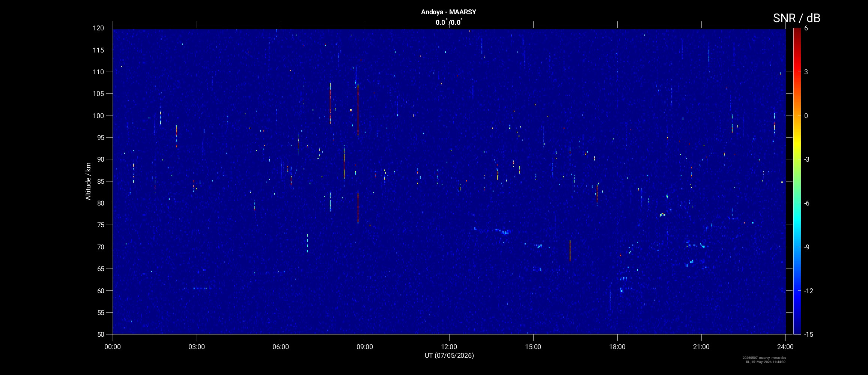Image resolution: width=868 pixels, height=375 pixels.
Task: Click the time tick label '00:00'
Action: pyautogui.click(x=113, y=347)
